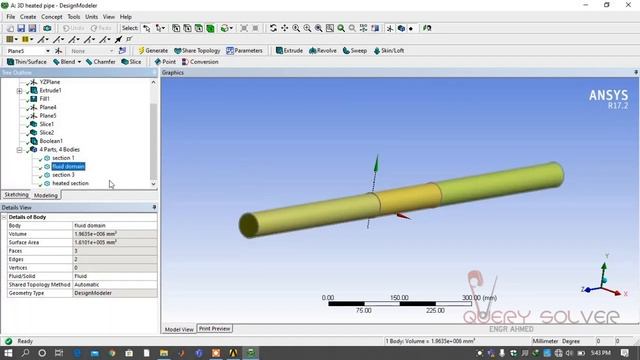The height and width of the screenshot is (360, 640).
Task: Click the Display Plane icon
Action: [x=390, y=28]
